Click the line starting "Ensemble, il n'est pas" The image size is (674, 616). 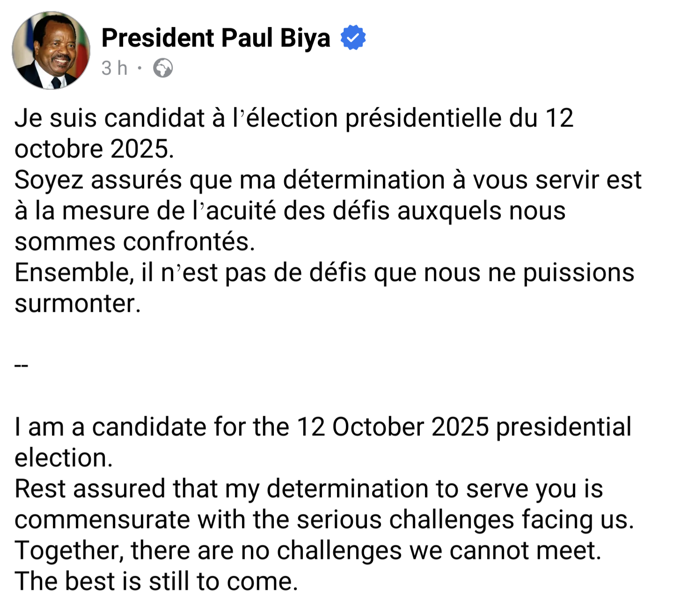pyautogui.click(x=324, y=273)
